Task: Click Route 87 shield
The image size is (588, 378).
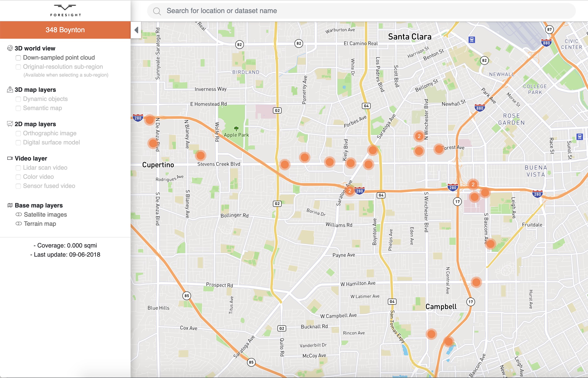Action: tap(549, 29)
